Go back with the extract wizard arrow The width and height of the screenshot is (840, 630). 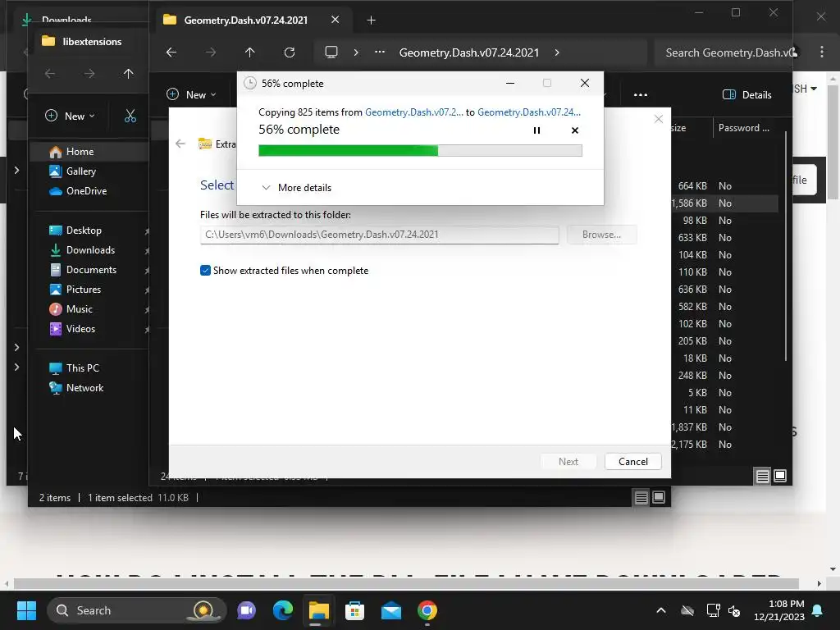180,144
